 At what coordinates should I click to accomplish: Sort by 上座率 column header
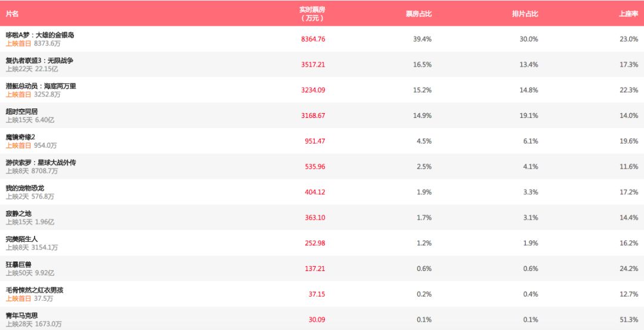click(x=628, y=14)
